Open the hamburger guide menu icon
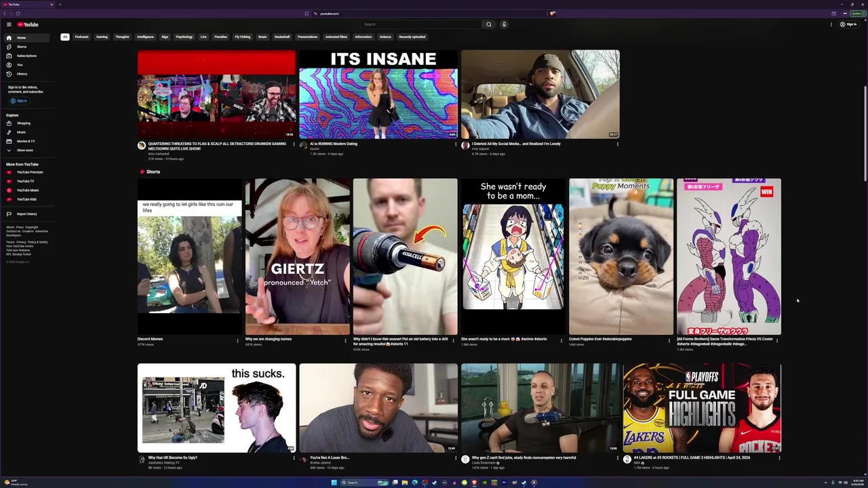 (x=9, y=24)
